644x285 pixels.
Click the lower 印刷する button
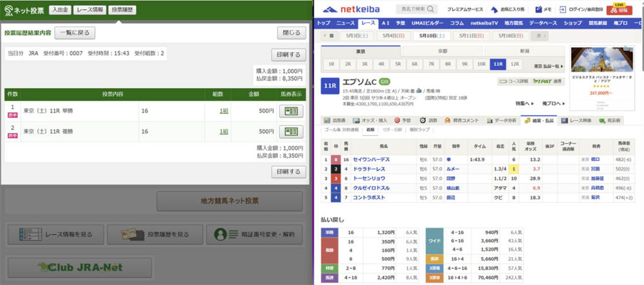pos(288,172)
